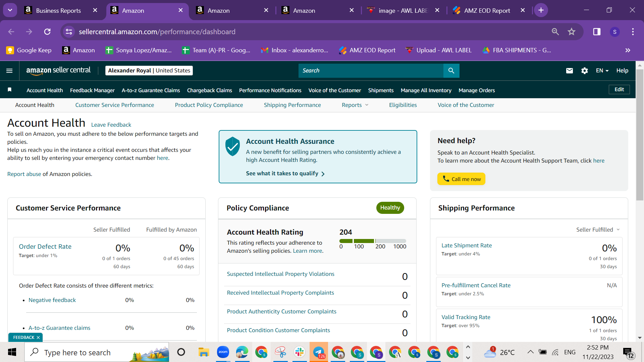This screenshot has height=362, width=644.
Task: Click the browser address bar URL
Action: click(x=157, y=32)
